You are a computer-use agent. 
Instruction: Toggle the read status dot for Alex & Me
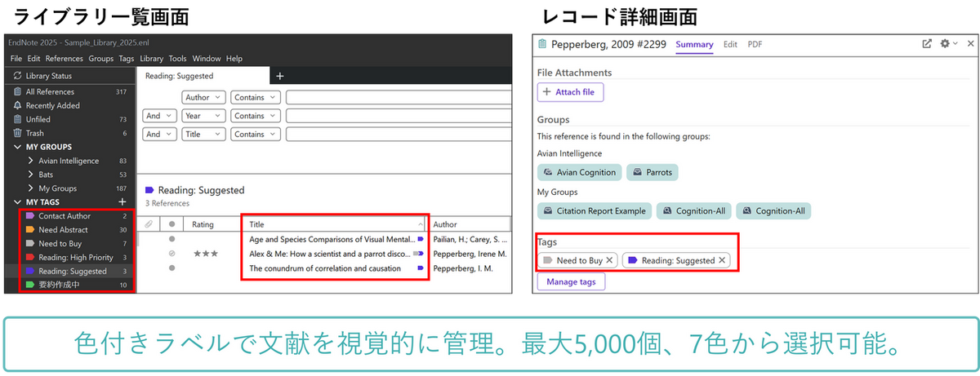click(x=171, y=254)
